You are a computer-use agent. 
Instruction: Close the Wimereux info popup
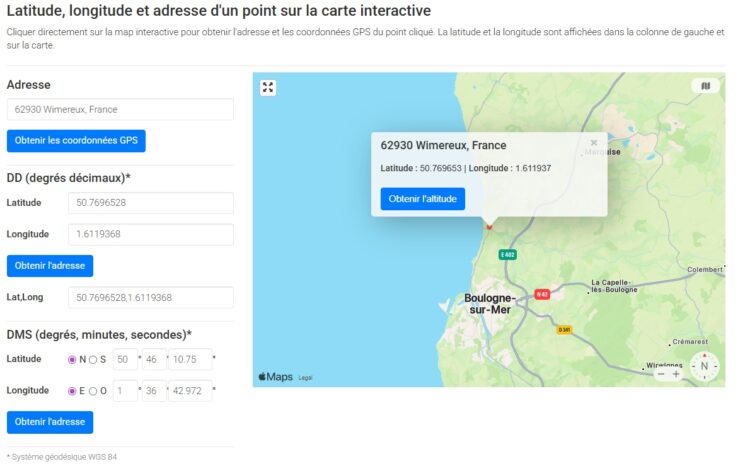click(x=594, y=143)
